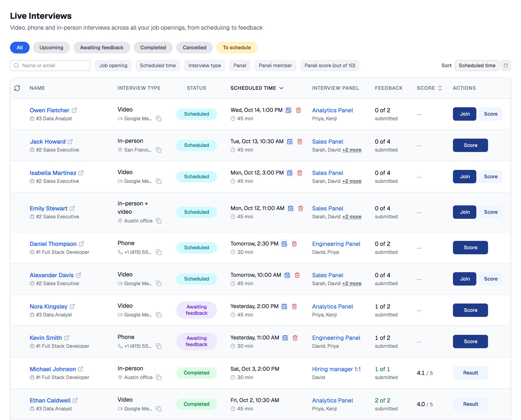Reschedule Owen Fletcher's interview
The image size is (521, 420).
[289, 110]
